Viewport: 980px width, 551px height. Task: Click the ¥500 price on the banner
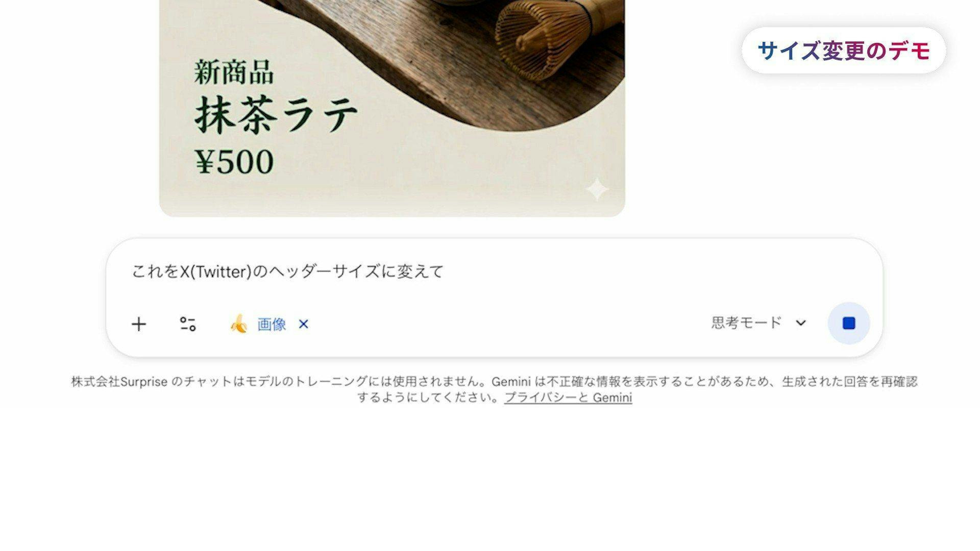point(234,162)
